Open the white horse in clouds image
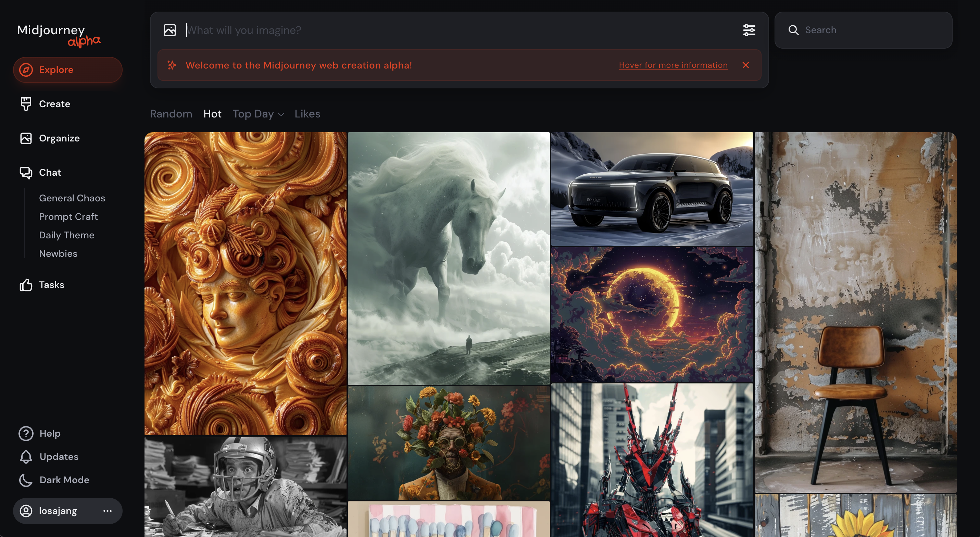 [x=448, y=258]
